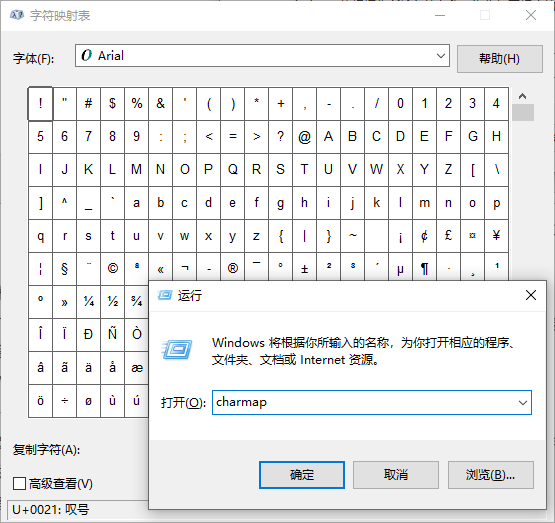Pick the ø character cell
Image resolution: width=555 pixels, height=523 pixels.
click(88, 401)
